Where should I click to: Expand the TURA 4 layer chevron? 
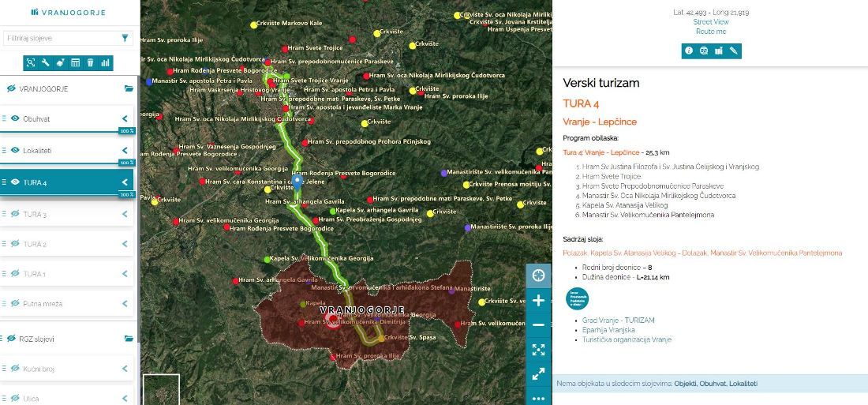tap(124, 182)
